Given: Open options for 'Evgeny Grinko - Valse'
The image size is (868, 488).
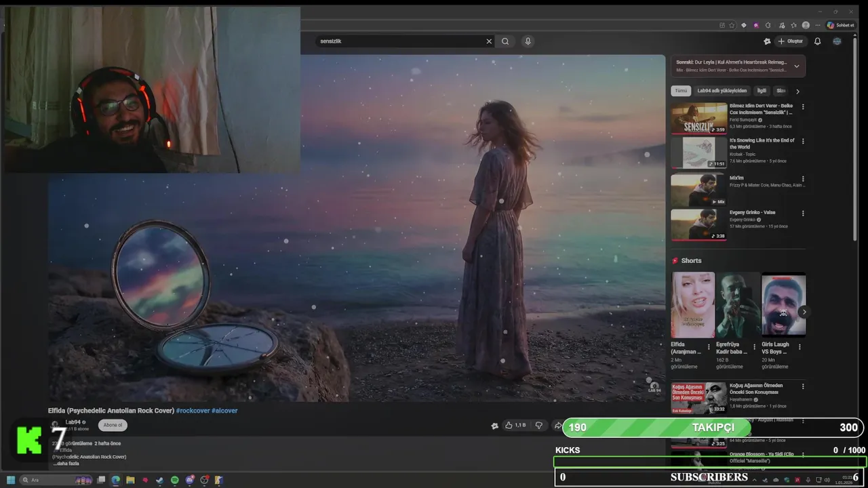Looking at the screenshot, I should click(x=803, y=213).
